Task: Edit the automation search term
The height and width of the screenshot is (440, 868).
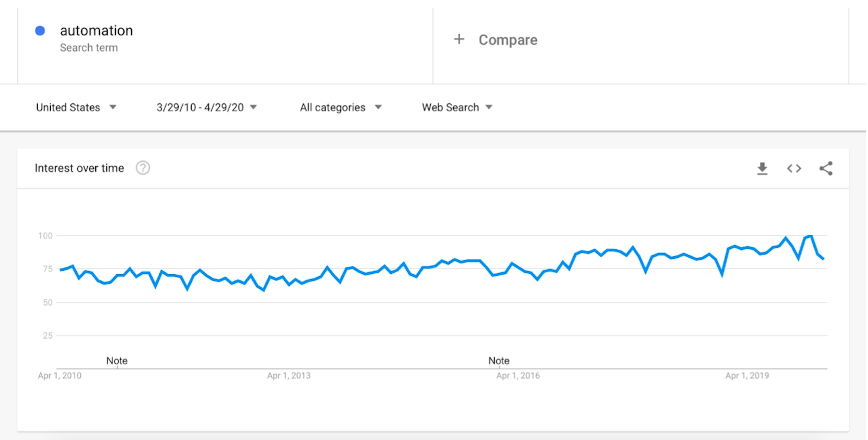Action: click(x=96, y=31)
